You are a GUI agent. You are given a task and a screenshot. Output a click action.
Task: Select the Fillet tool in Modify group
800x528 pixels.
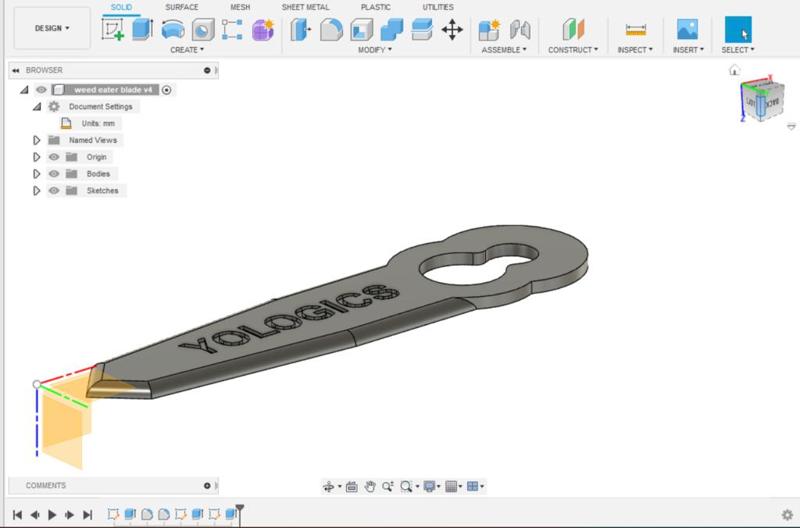click(331, 30)
